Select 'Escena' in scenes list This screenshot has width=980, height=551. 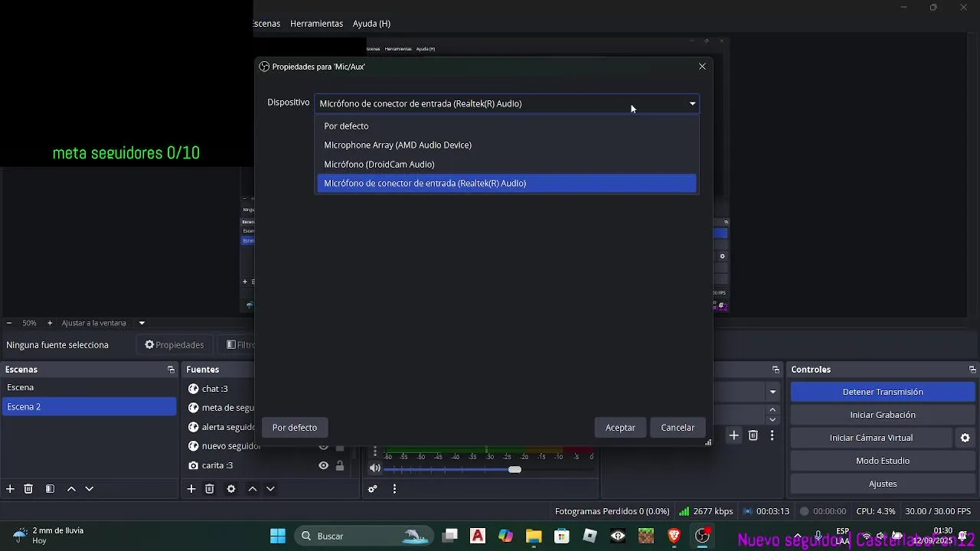click(89, 387)
